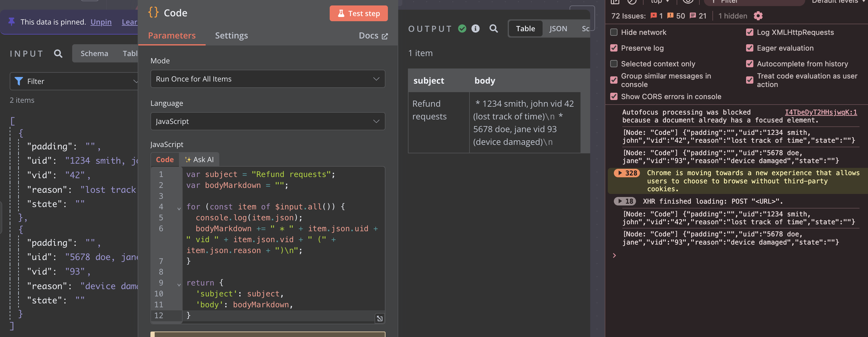
Task: Click the "1 item" count in OUTPUT
Action: 420,53
